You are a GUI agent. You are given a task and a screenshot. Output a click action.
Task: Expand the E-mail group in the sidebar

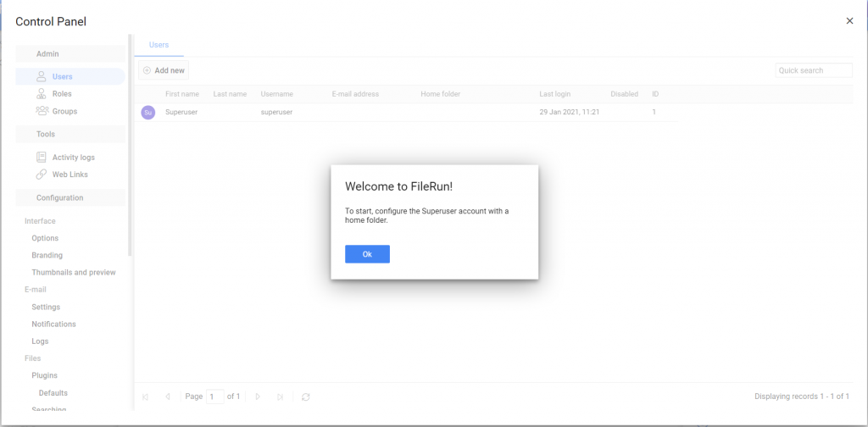pos(36,289)
